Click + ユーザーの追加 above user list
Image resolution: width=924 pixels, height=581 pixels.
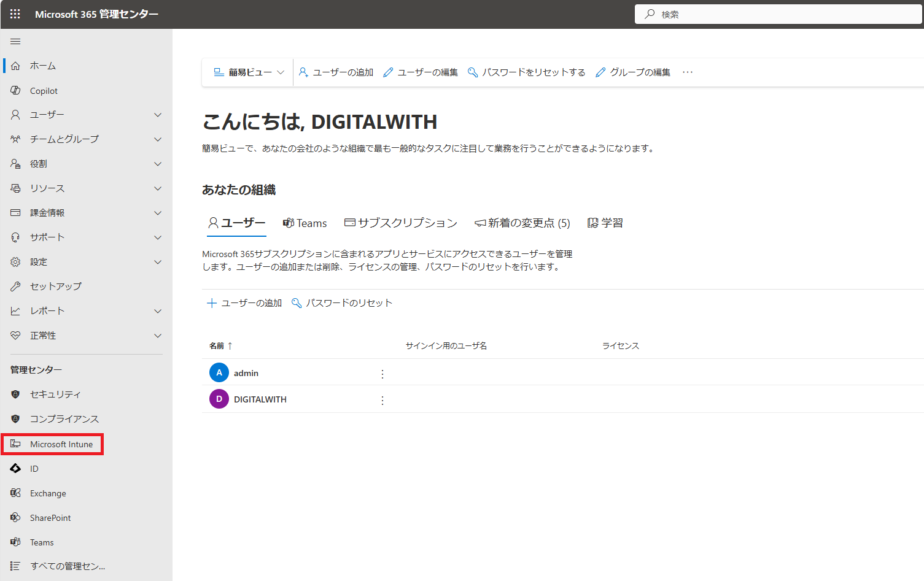[x=244, y=303]
